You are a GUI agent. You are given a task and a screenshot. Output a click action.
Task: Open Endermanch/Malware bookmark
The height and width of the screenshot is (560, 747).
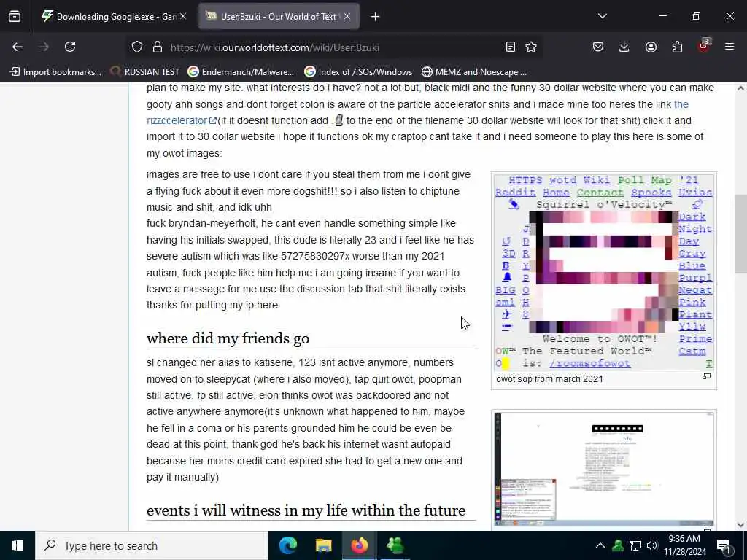pyautogui.click(x=241, y=72)
